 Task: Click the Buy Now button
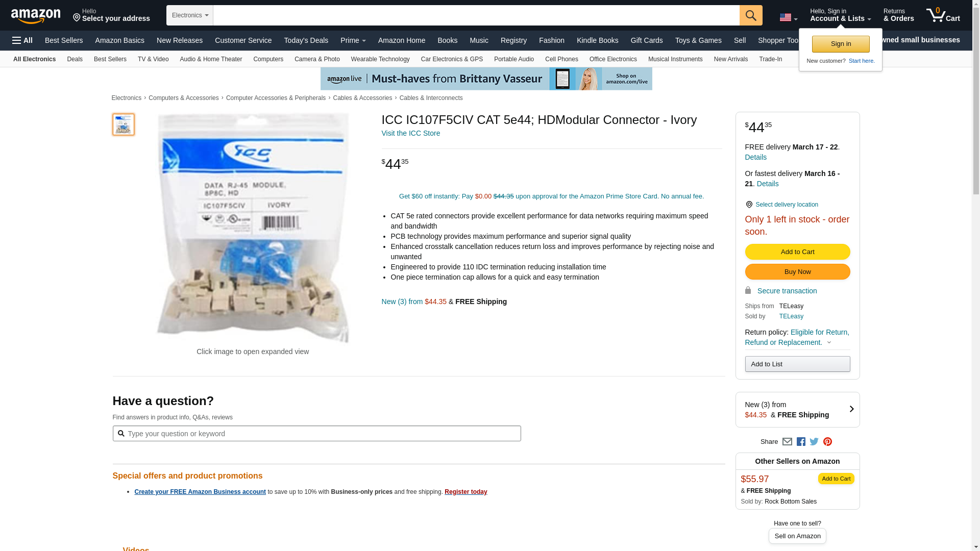point(797,272)
